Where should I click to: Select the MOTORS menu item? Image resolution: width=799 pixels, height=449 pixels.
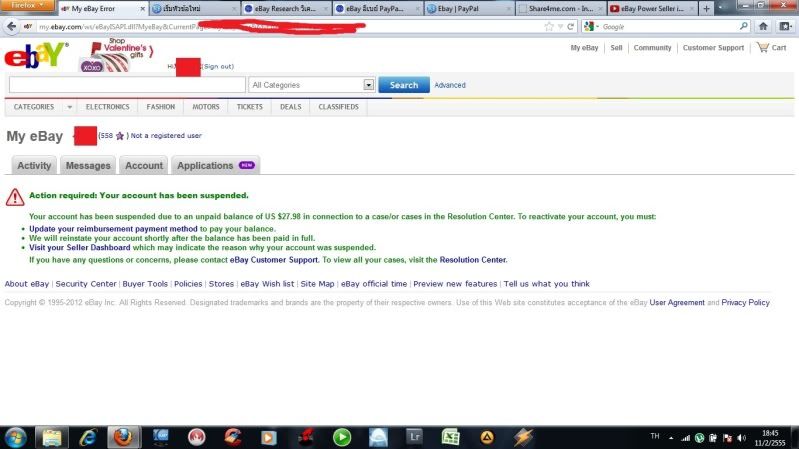pos(206,107)
